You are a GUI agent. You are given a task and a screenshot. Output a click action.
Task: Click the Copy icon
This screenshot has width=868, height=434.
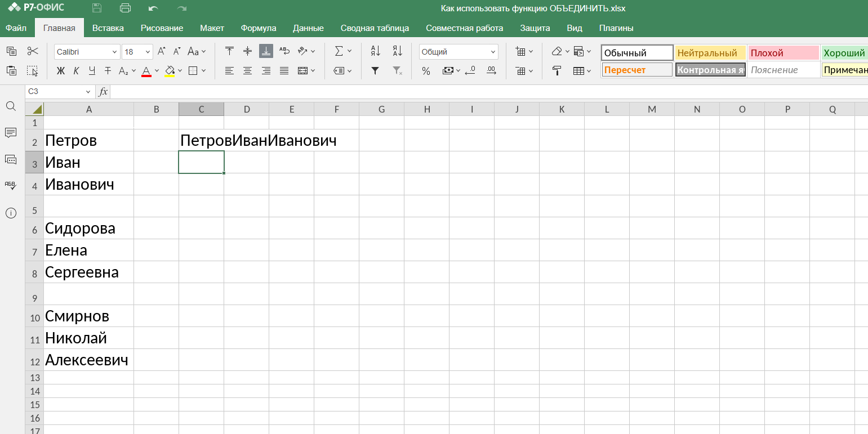tap(11, 51)
